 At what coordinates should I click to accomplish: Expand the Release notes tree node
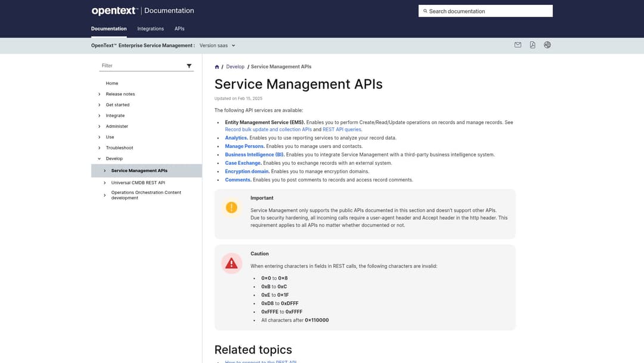[100, 94]
